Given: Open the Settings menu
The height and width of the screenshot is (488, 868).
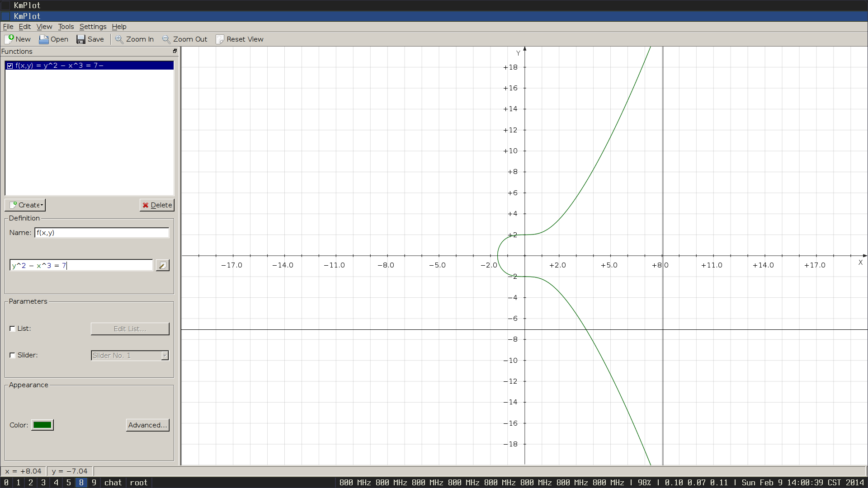Looking at the screenshot, I should point(93,27).
